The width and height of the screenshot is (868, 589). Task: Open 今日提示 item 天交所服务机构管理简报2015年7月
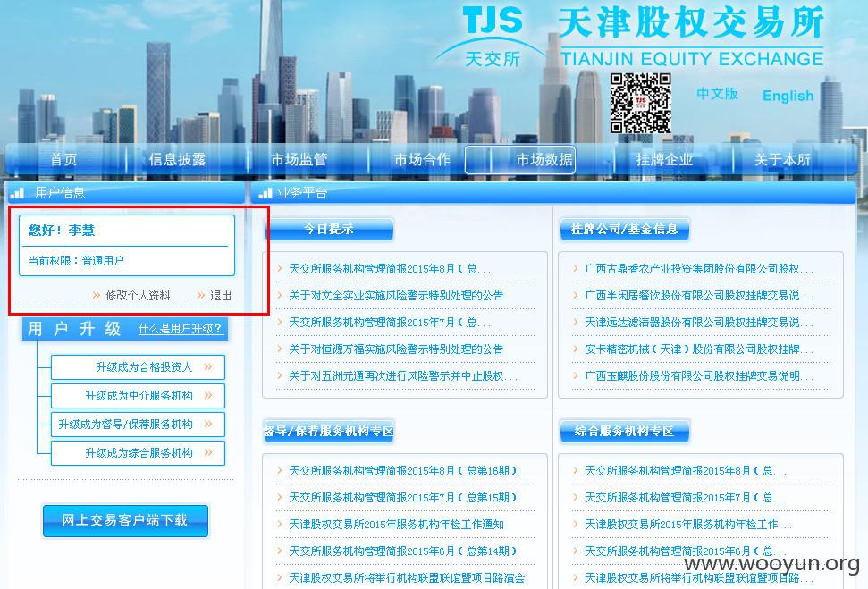click(390, 322)
